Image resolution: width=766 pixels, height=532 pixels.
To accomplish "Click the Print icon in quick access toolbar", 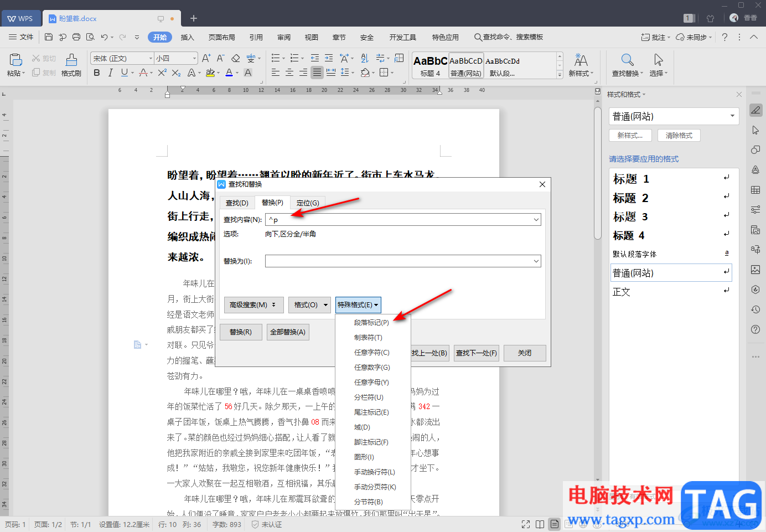I will (76, 37).
